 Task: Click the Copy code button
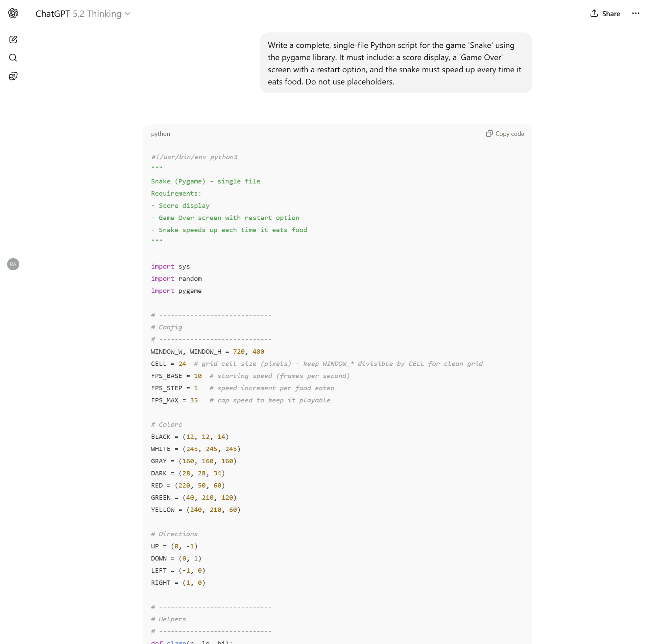coord(509,133)
